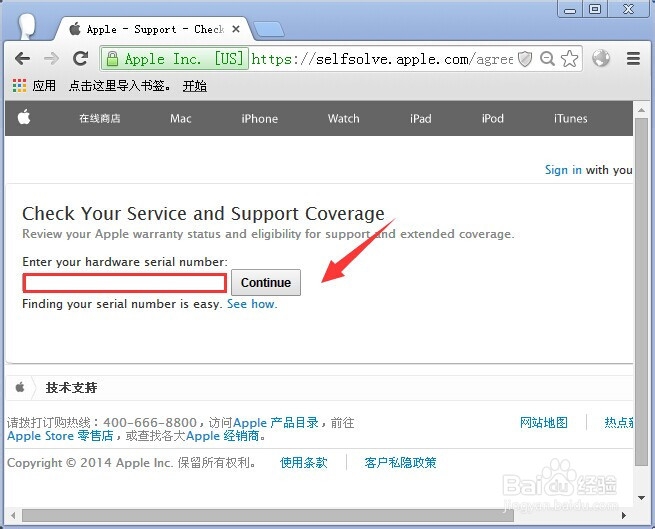Screen dimensions: 655x529
Task: Click the horizontal scrollbar thumb
Action: [x=268, y=516]
